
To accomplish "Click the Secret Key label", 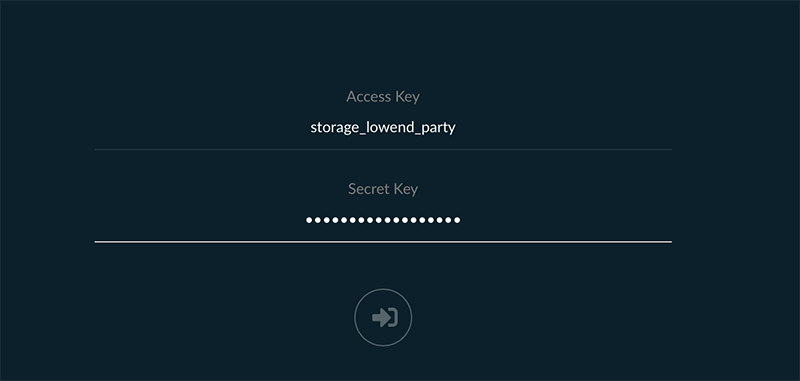I will 383,189.
